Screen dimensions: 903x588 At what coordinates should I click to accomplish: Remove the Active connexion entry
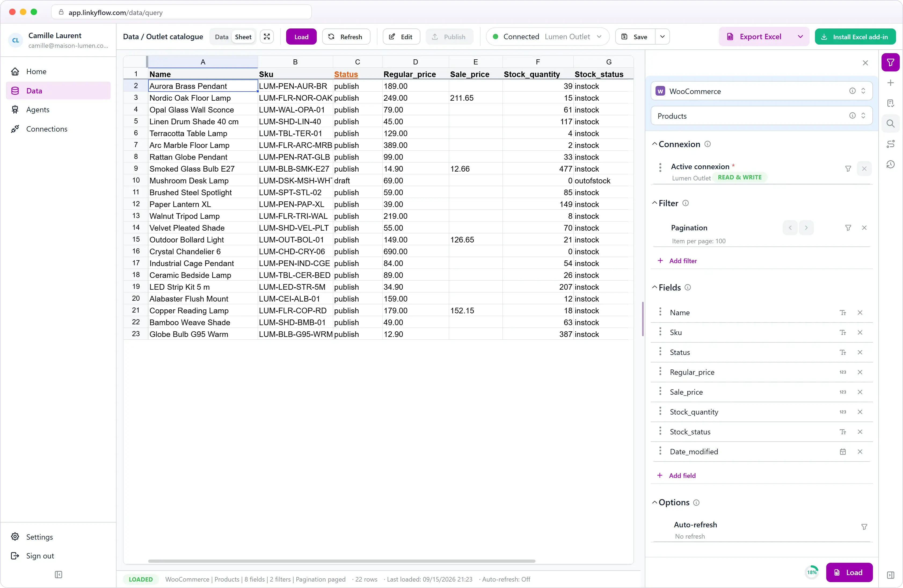[864, 169]
